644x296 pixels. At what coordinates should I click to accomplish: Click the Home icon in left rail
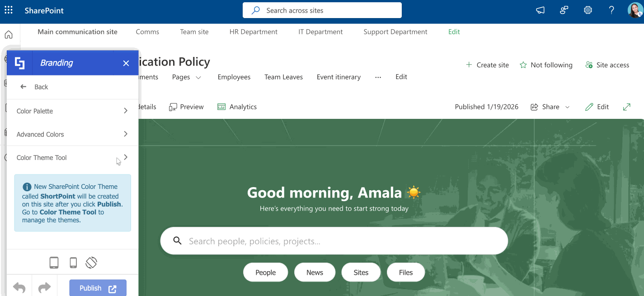coord(9,35)
